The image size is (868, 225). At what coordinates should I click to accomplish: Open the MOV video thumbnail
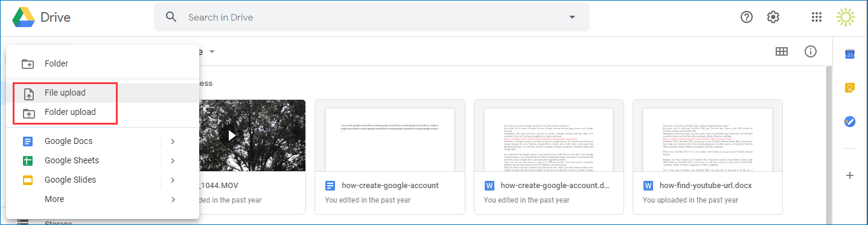[x=252, y=135]
